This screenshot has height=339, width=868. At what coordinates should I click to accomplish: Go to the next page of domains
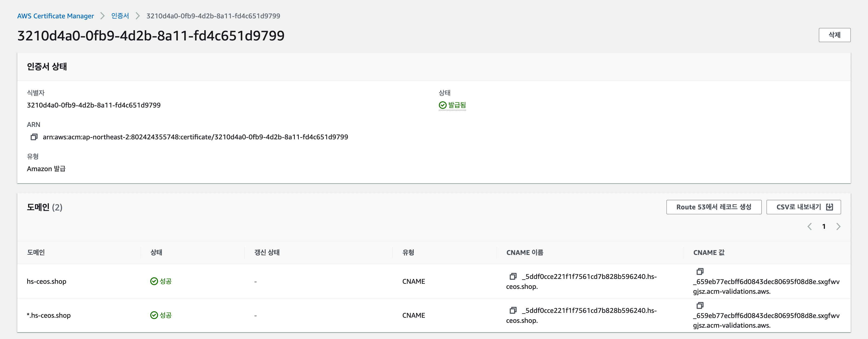click(838, 227)
